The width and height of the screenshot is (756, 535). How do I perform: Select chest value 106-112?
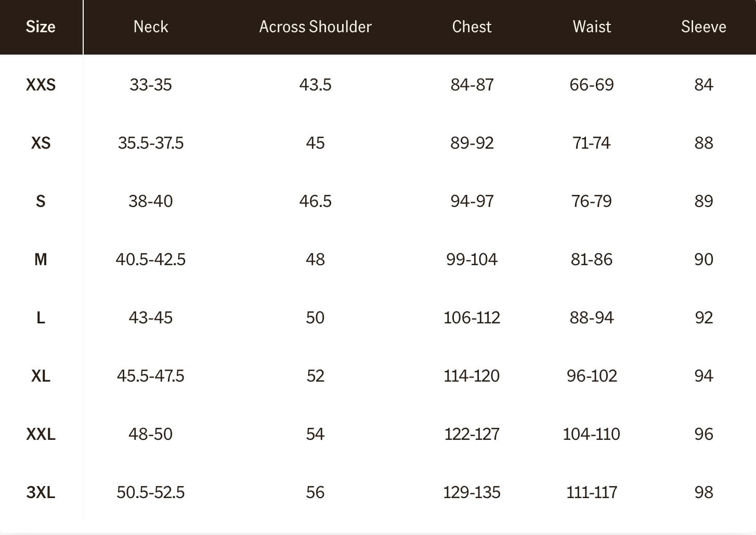pyautogui.click(x=472, y=318)
